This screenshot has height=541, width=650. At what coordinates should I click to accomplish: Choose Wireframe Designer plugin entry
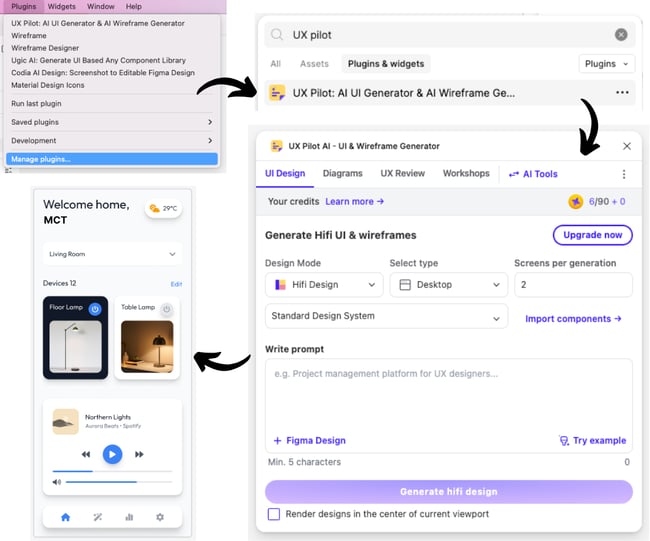coord(45,48)
